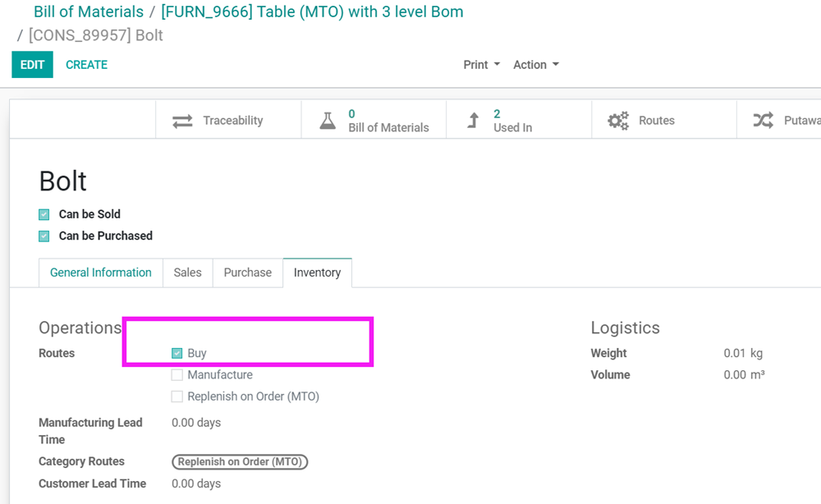Image resolution: width=821 pixels, height=504 pixels.
Task: Switch to the General Information tab
Action: click(101, 273)
